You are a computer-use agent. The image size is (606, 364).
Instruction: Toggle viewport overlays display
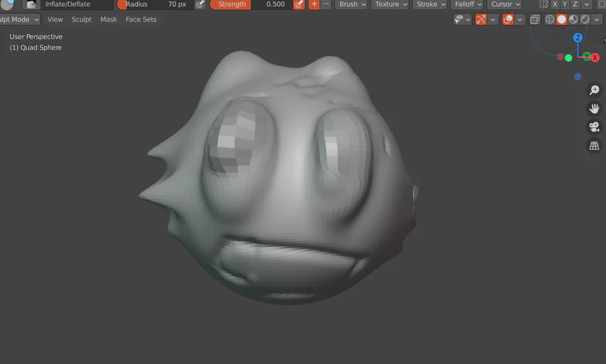(508, 20)
